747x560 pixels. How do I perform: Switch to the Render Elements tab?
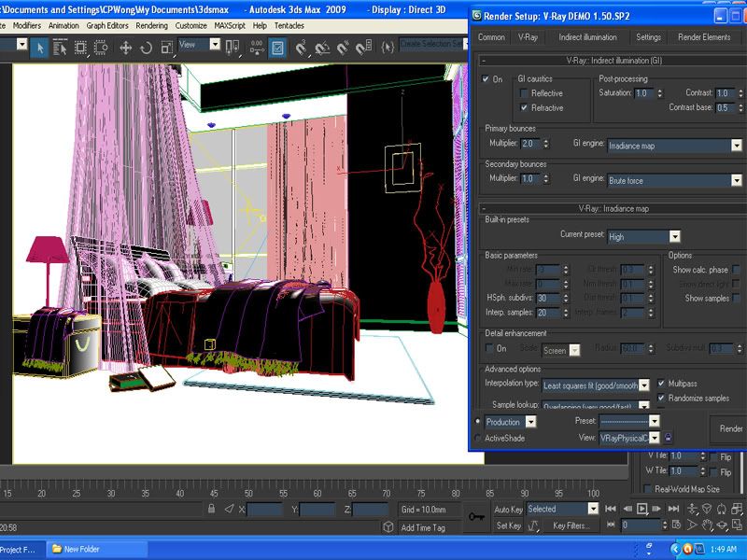click(704, 37)
